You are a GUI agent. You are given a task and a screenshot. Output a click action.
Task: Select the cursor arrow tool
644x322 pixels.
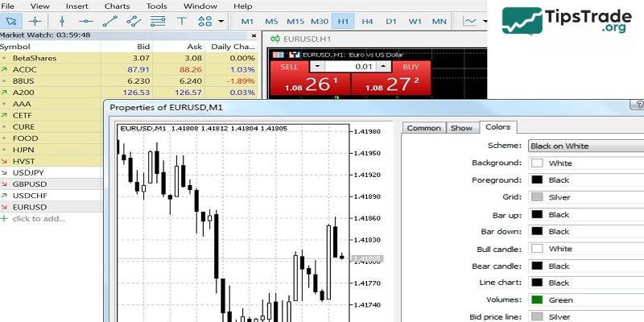[11, 21]
